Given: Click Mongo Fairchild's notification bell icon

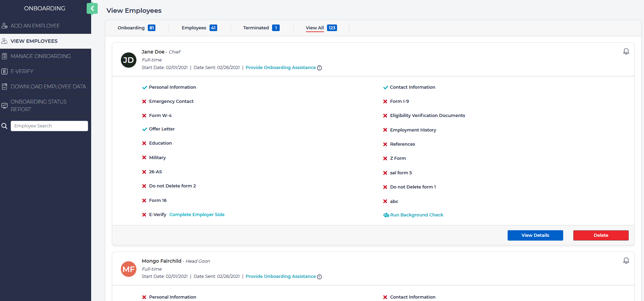Looking at the screenshot, I should click(626, 261).
